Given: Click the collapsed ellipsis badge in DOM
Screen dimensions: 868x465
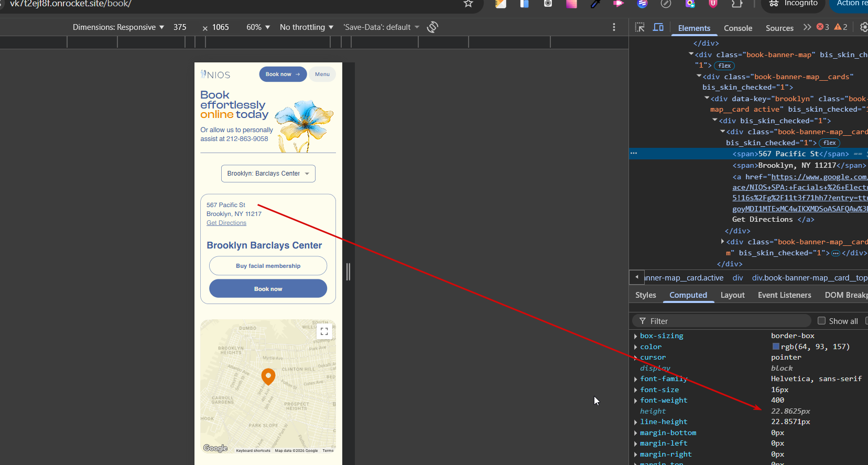Looking at the screenshot, I should (836, 253).
